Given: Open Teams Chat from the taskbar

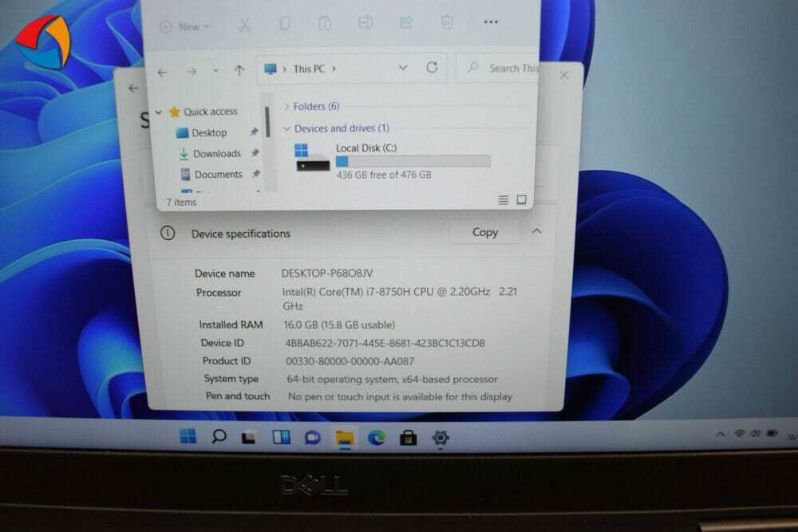Looking at the screenshot, I should click(313, 437).
